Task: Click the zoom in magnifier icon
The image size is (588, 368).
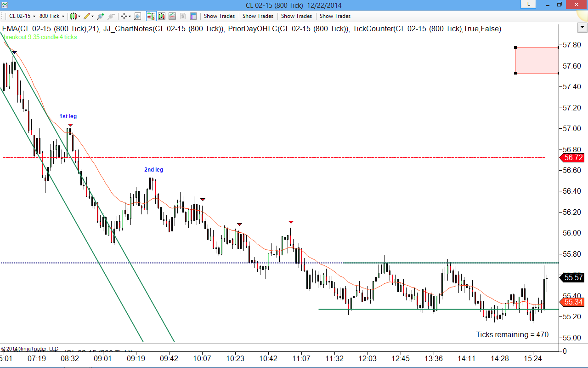Action: [x=101, y=16]
